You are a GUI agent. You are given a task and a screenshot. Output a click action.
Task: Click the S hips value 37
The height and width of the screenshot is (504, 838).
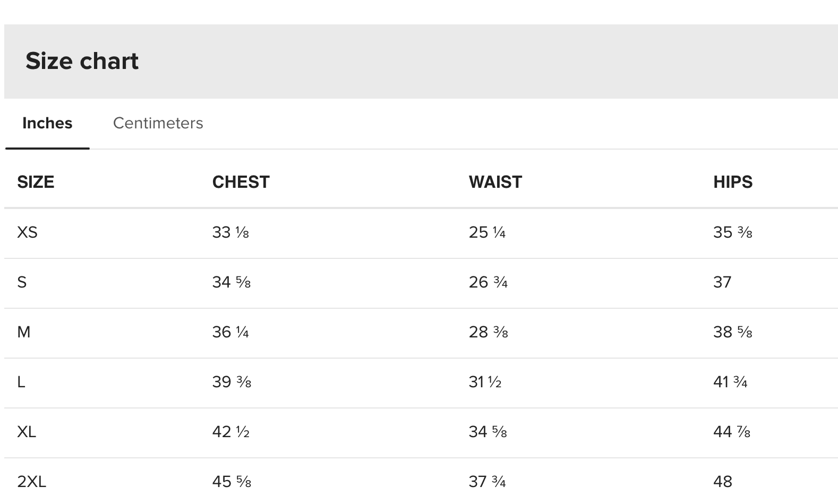tap(722, 282)
